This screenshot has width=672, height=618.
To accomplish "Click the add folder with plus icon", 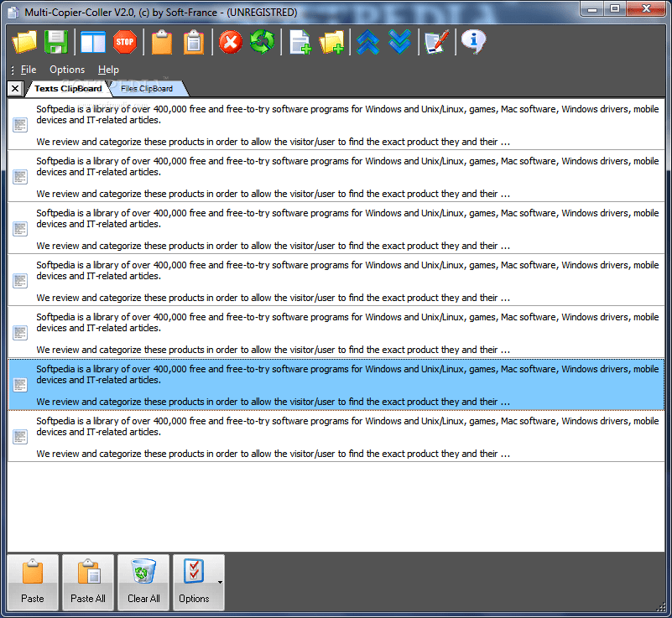I will coord(331,42).
